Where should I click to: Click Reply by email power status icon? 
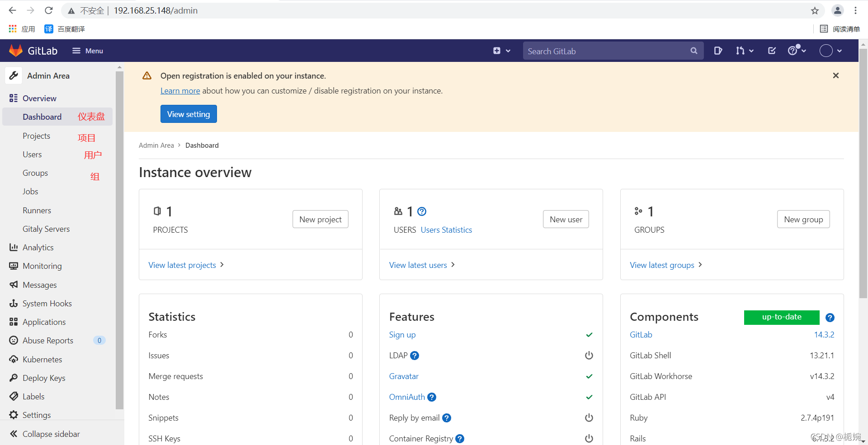click(x=589, y=418)
